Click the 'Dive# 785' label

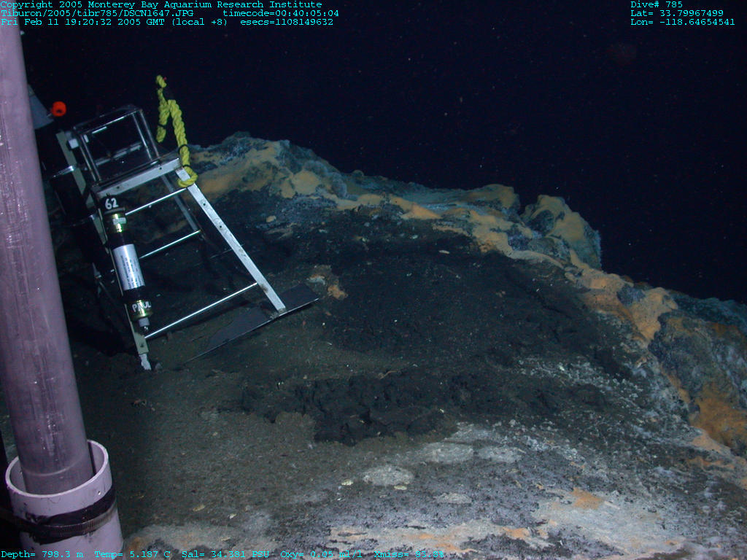pos(657,4)
